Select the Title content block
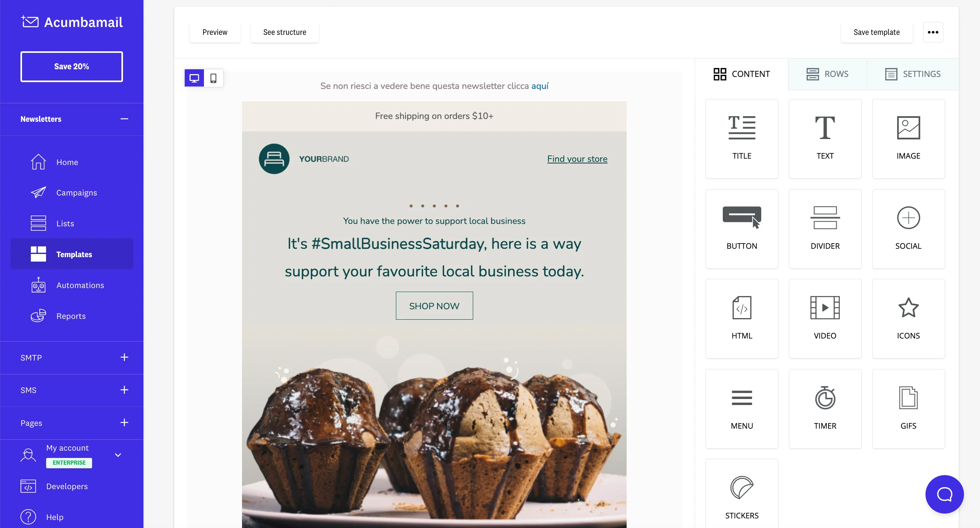This screenshot has height=528, width=980. coord(742,139)
